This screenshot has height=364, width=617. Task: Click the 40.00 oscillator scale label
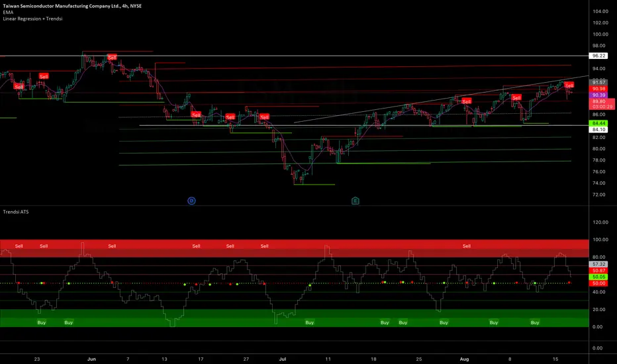pos(599,292)
